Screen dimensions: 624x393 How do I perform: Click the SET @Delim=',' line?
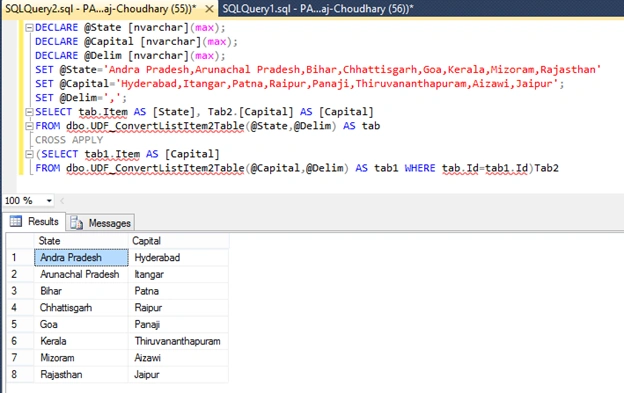81,98
